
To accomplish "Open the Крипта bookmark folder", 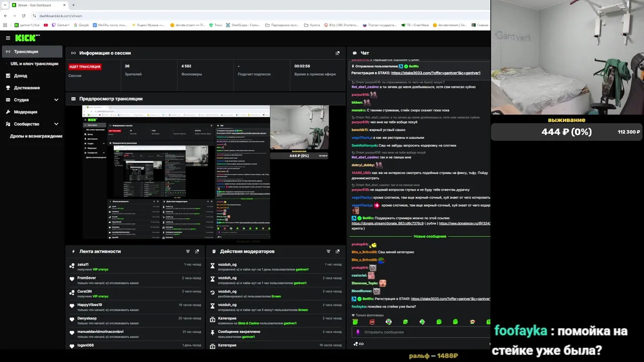I will point(312,25).
